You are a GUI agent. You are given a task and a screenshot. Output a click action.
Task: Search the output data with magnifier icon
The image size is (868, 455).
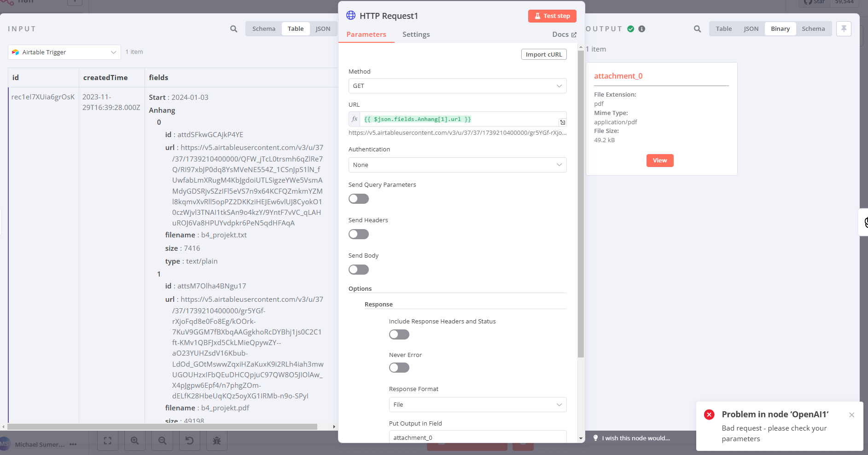coord(698,29)
